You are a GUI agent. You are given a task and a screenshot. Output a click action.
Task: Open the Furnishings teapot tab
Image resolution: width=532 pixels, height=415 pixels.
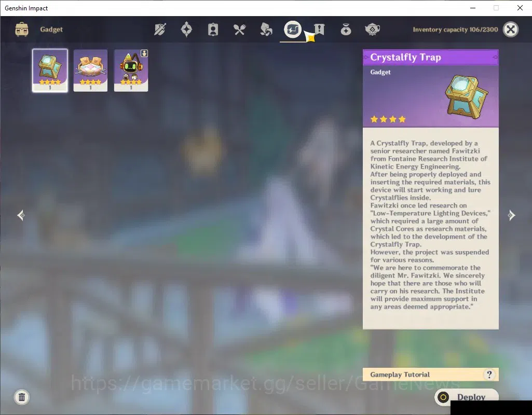click(372, 30)
